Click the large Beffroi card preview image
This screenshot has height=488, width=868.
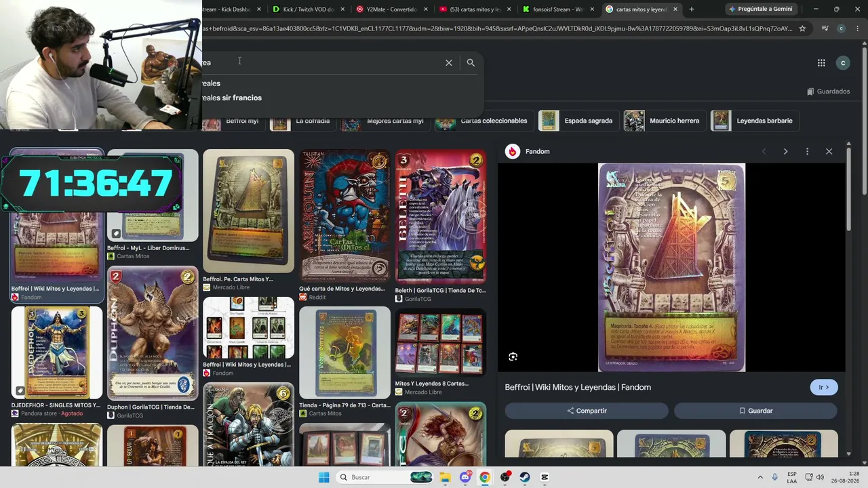coord(671,268)
